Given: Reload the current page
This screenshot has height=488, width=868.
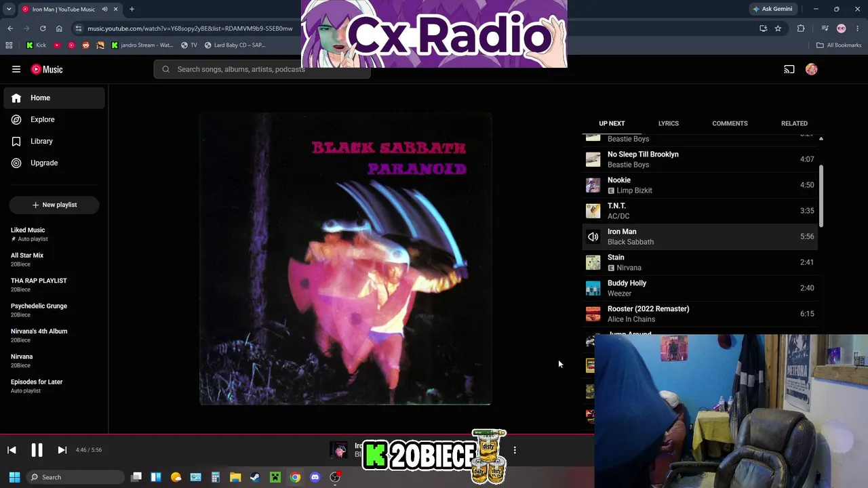Looking at the screenshot, I should point(43,28).
